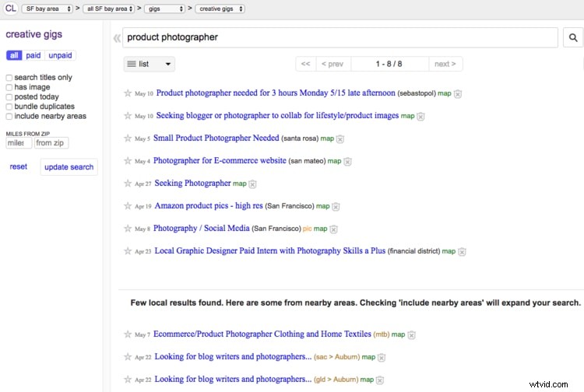Switch to the unpaid filter tab
The image size is (584, 392).
coord(59,55)
